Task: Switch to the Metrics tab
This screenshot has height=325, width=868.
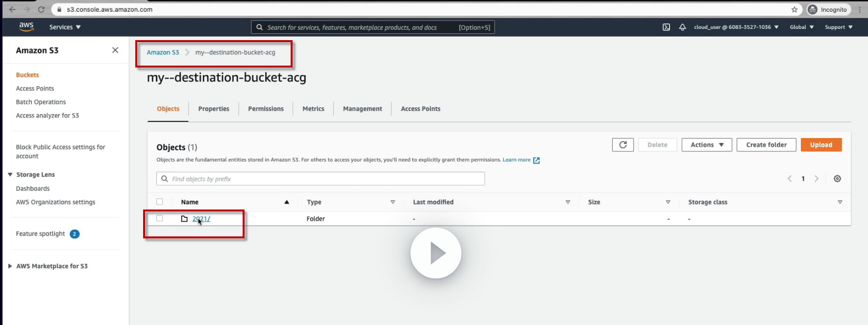Action: pyautogui.click(x=313, y=109)
